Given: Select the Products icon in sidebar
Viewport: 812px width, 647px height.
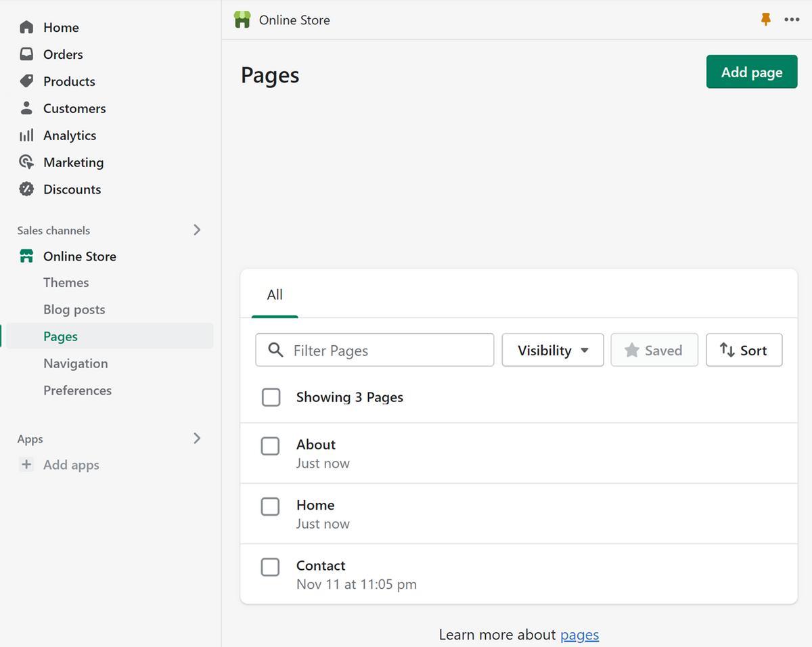Looking at the screenshot, I should [x=26, y=81].
